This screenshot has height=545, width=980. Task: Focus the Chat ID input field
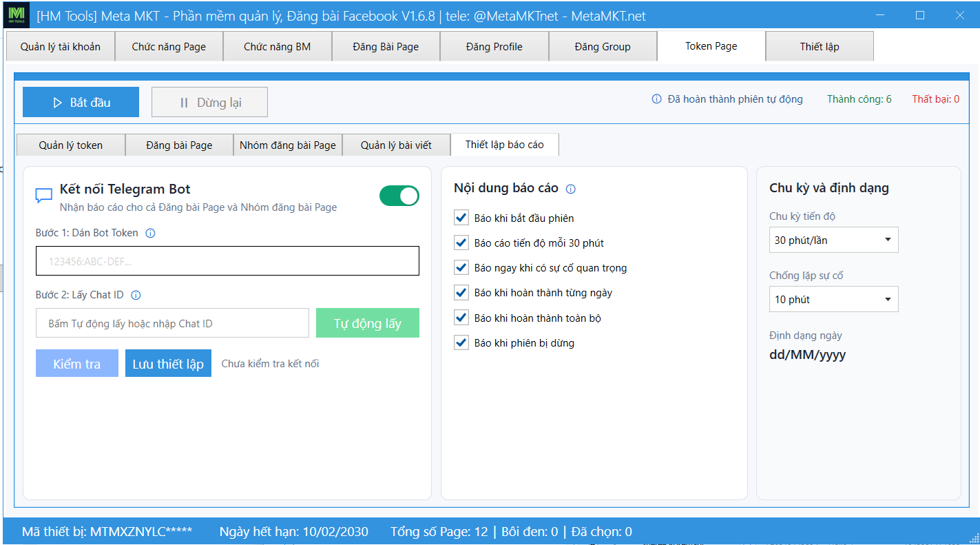coord(172,323)
